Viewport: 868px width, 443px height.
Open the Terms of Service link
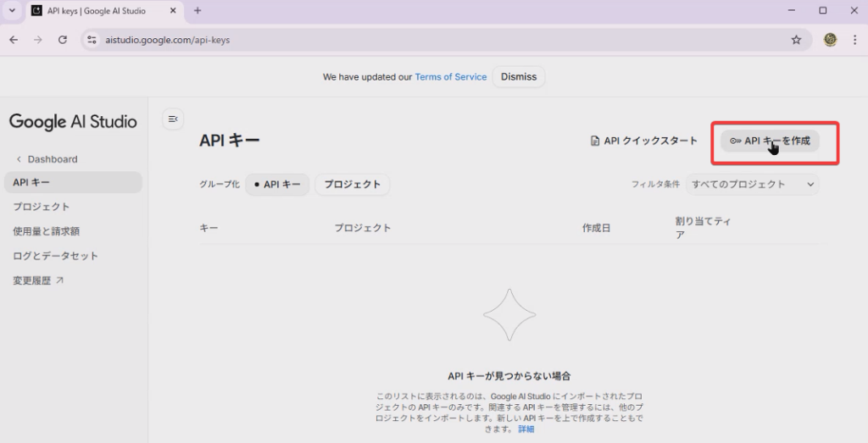pyautogui.click(x=450, y=77)
